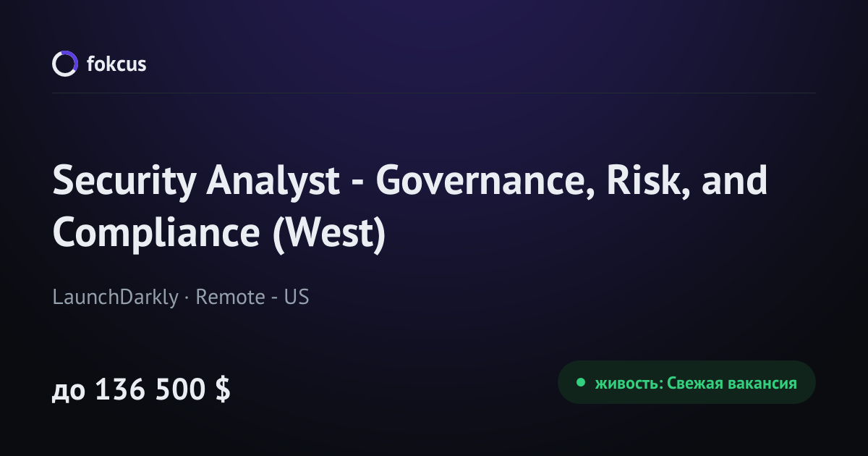Click the green status dot in the badge
The width and height of the screenshot is (868, 456).
tap(580, 382)
